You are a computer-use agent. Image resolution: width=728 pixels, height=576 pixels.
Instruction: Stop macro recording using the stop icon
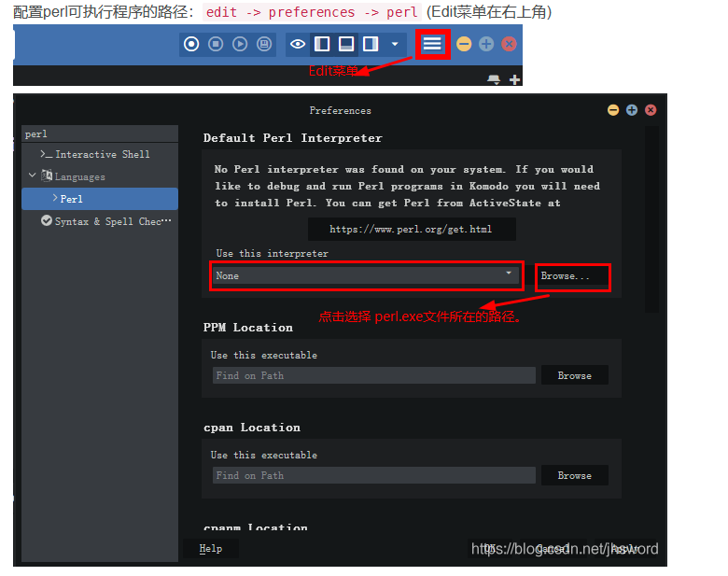click(x=216, y=44)
